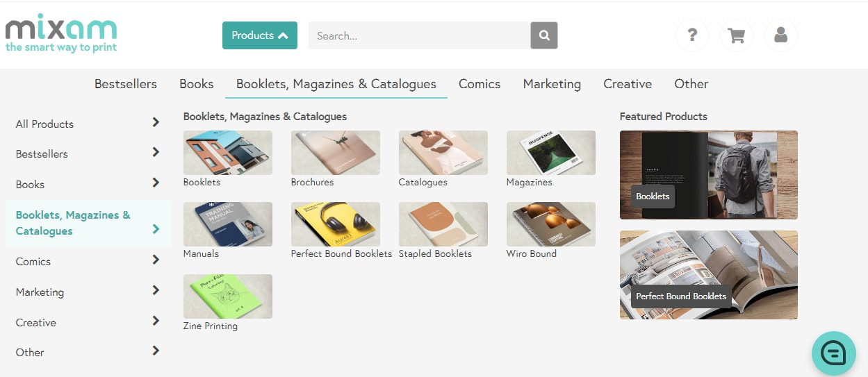The image size is (868, 377).
Task: Select Comics in the sidebar list
Action: [33, 262]
